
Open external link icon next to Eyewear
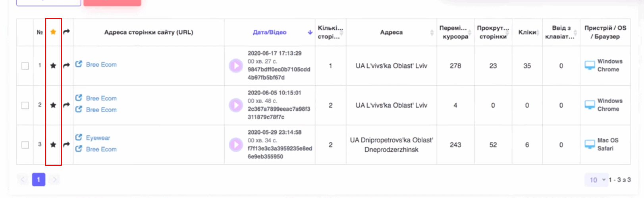click(x=79, y=137)
